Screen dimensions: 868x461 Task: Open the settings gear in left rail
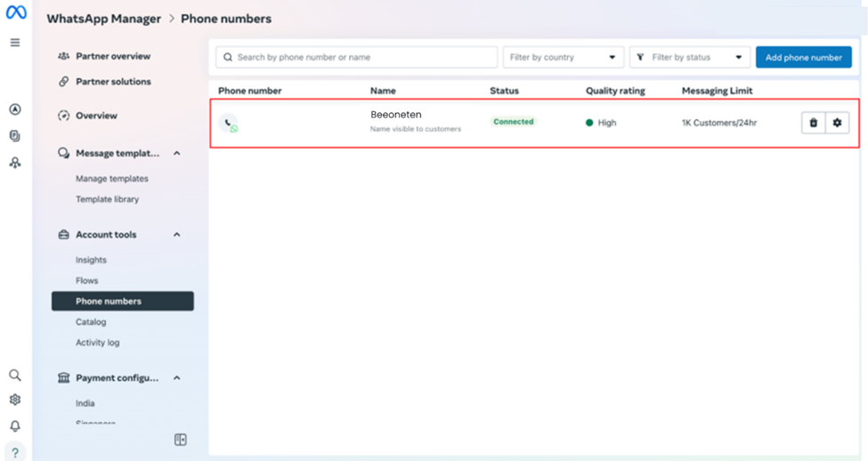coord(15,400)
